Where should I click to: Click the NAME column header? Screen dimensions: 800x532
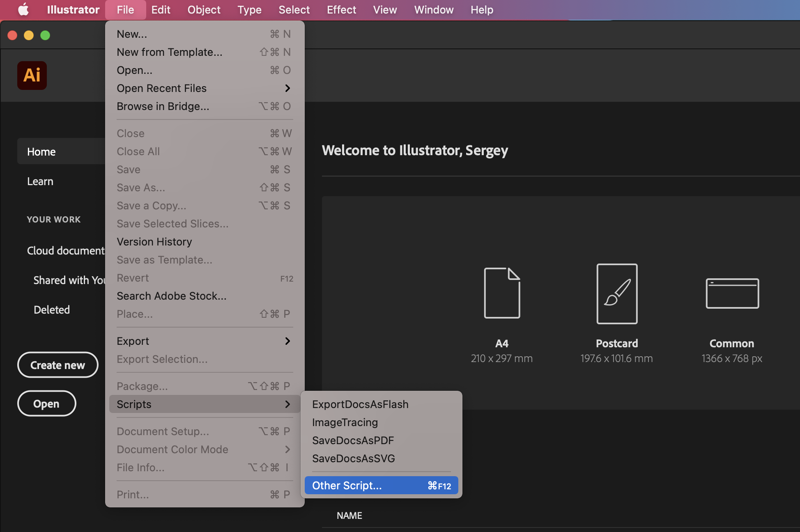(349, 516)
